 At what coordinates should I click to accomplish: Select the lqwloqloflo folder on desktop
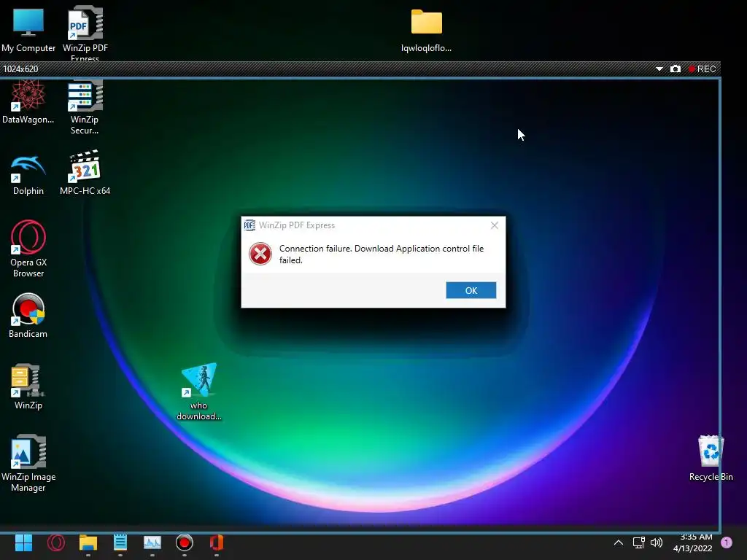(x=426, y=31)
